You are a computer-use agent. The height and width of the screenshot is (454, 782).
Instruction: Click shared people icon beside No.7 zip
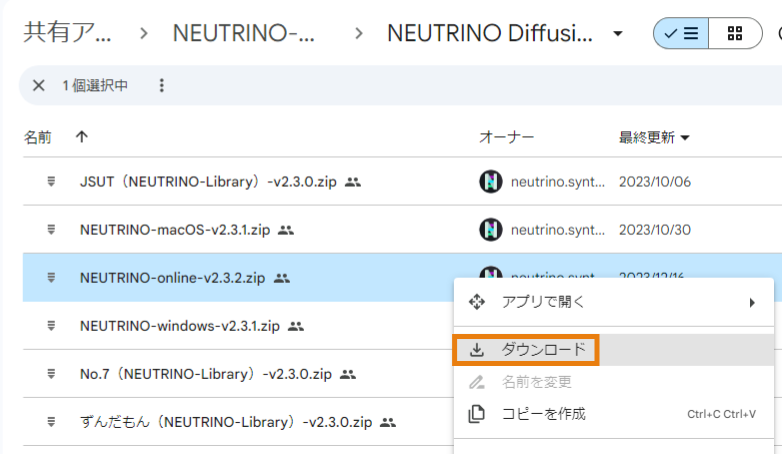(348, 375)
